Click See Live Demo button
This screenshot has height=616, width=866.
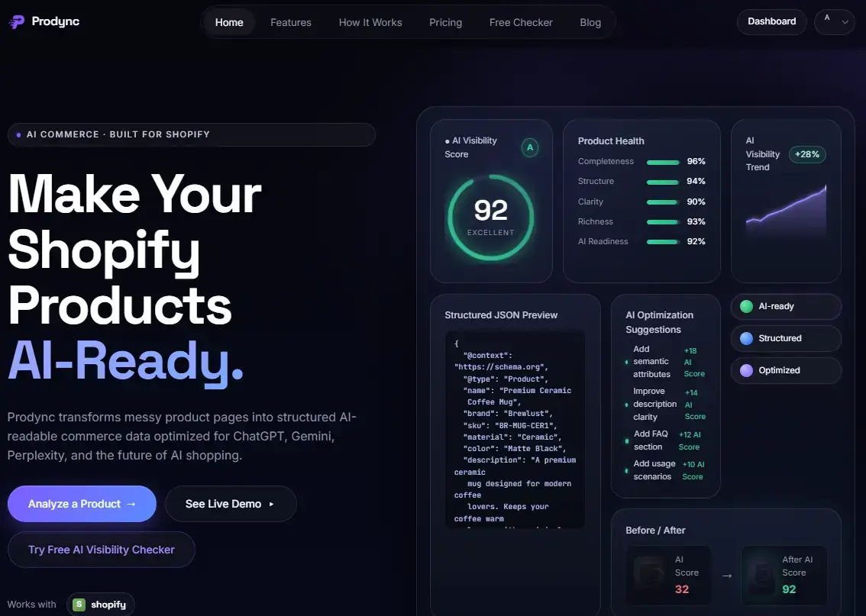click(231, 504)
